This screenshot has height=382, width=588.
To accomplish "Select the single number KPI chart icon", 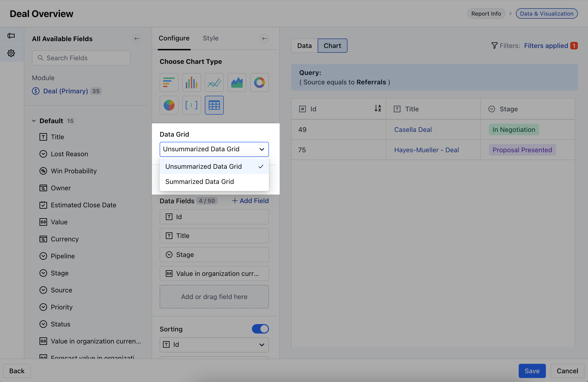I will pyautogui.click(x=192, y=105).
